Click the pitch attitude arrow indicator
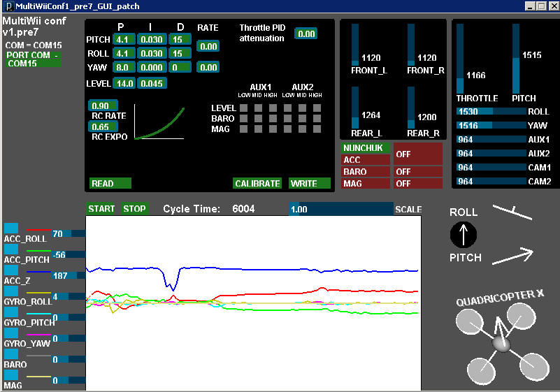Viewport: 560px width, 392px height. tap(513, 256)
